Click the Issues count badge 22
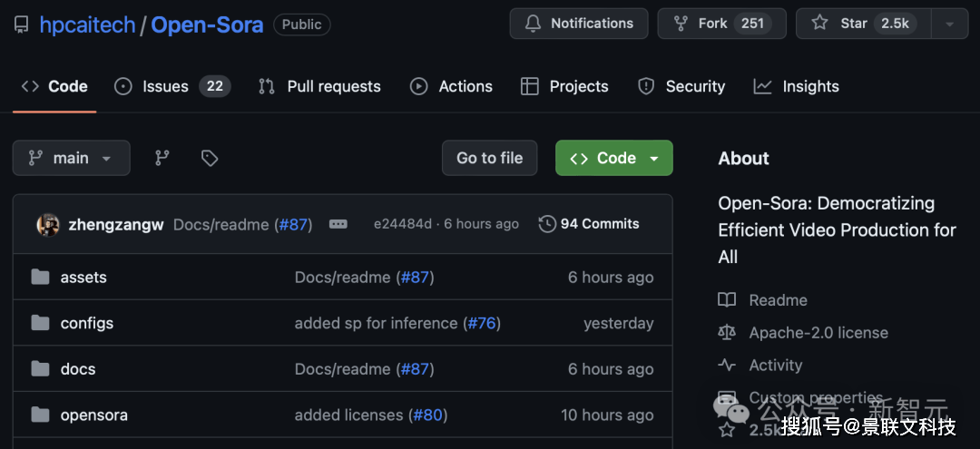 215,86
